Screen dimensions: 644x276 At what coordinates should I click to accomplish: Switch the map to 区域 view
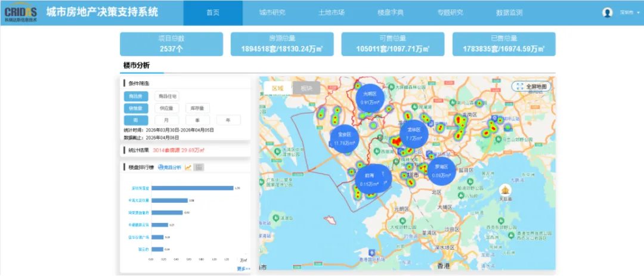(278, 88)
